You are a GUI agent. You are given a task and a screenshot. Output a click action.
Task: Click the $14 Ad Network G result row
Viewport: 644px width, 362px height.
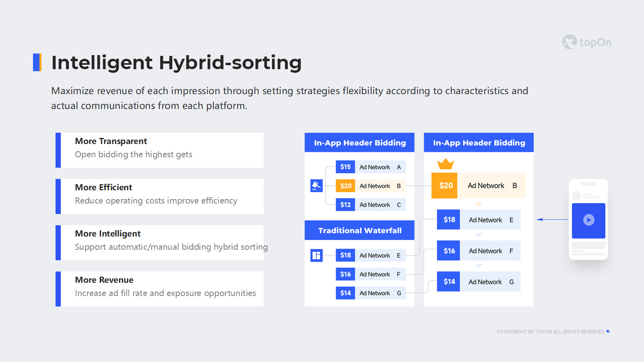[479, 282]
